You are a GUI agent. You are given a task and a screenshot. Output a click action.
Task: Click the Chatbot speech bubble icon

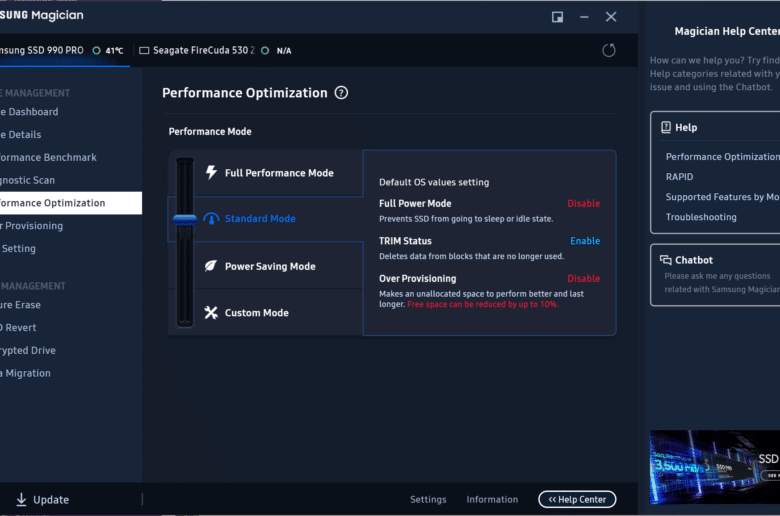click(x=666, y=260)
